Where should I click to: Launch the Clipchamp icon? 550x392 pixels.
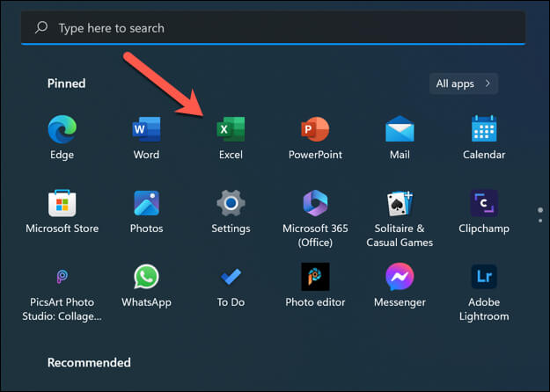484,203
